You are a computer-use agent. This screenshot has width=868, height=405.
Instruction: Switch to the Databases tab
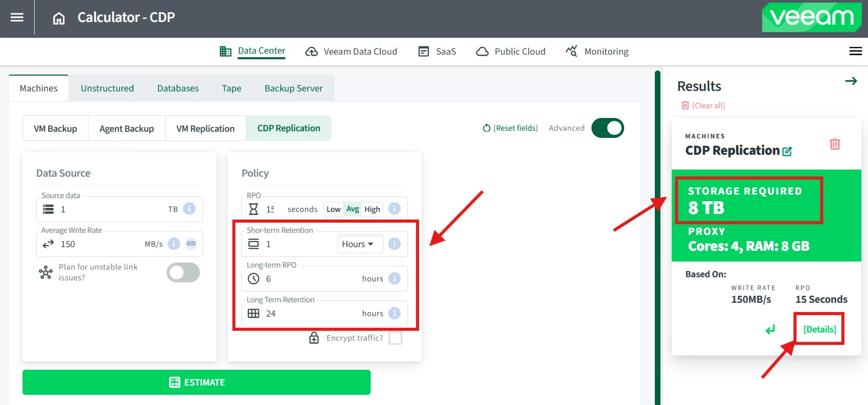pos(178,88)
